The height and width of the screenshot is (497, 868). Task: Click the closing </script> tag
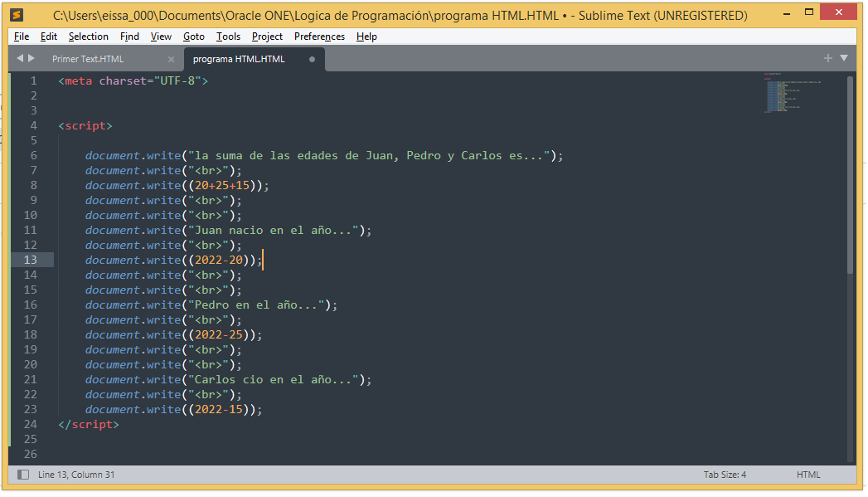pyautogui.click(x=89, y=425)
